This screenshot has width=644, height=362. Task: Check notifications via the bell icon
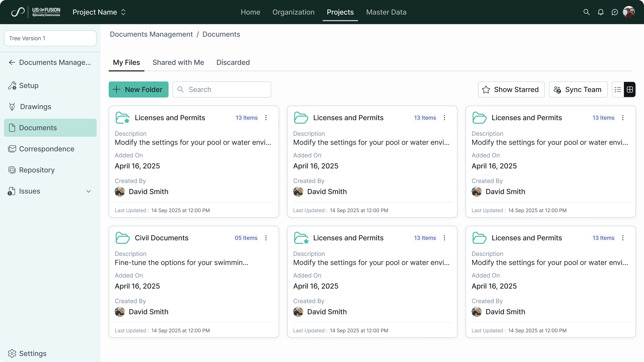[601, 12]
